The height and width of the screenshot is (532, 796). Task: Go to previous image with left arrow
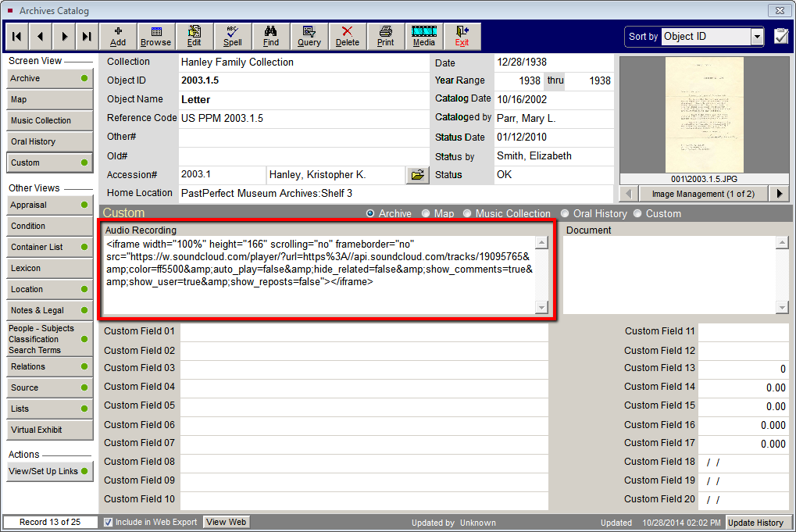pyautogui.click(x=628, y=193)
